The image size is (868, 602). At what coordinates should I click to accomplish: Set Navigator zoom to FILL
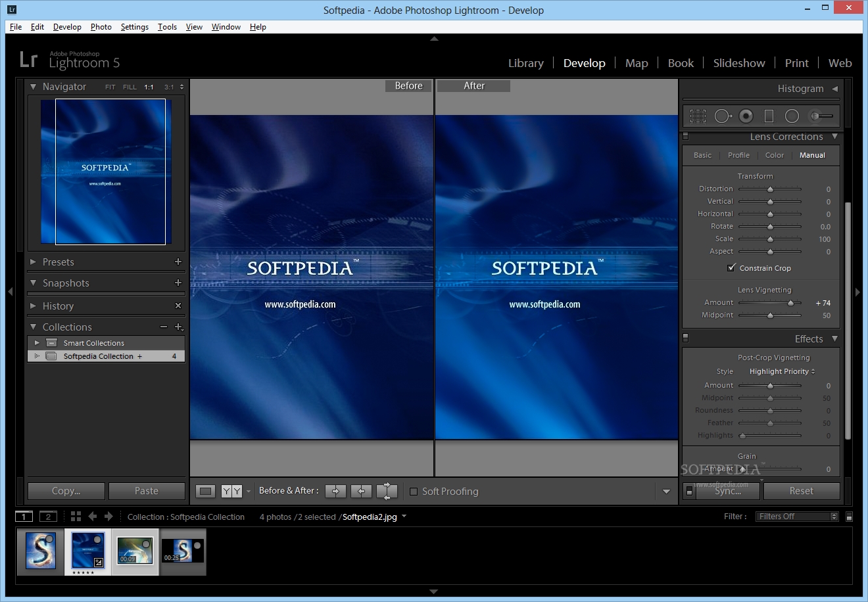(130, 87)
